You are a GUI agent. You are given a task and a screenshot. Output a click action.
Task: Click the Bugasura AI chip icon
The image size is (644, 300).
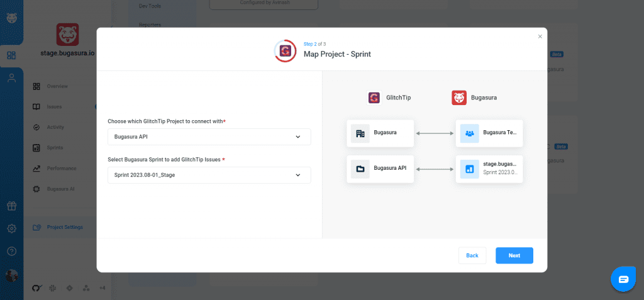[x=36, y=189]
